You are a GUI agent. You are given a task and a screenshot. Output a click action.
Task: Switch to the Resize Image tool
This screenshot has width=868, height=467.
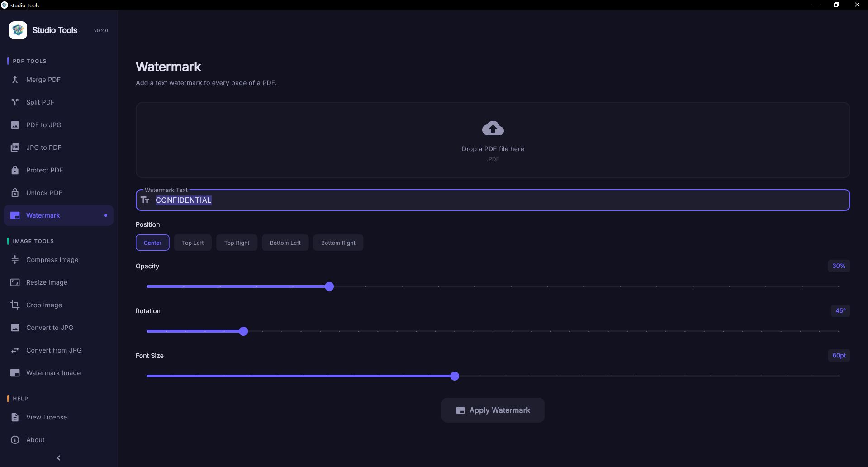coord(47,282)
